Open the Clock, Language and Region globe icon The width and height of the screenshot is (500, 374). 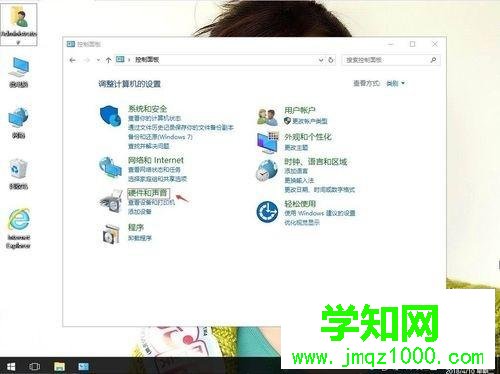[267, 171]
